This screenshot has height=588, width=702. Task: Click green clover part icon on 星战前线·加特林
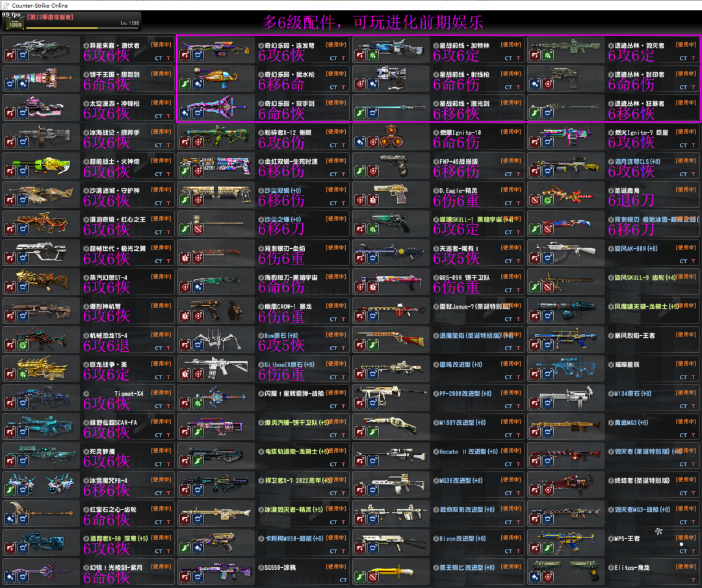(372, 55)
